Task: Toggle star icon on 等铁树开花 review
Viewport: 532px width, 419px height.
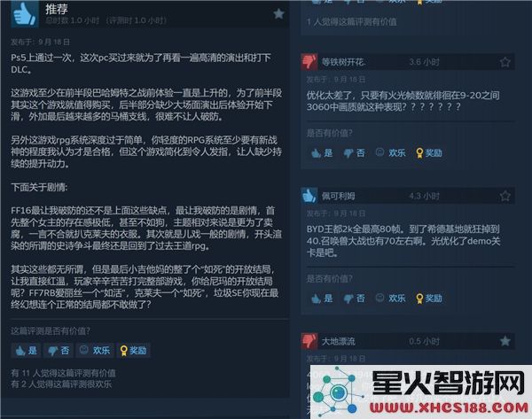Action: point(505,62)
